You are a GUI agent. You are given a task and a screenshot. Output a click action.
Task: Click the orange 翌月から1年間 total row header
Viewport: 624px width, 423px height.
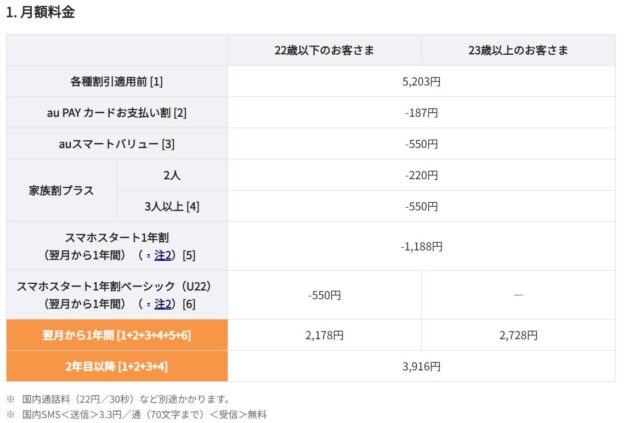pos(116,335)
